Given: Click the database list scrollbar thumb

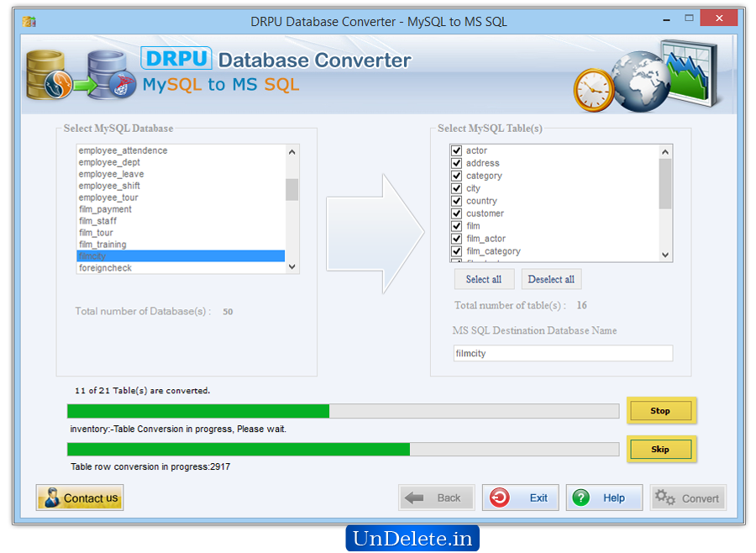Looking at the screenshot, I should coord(291,189).
